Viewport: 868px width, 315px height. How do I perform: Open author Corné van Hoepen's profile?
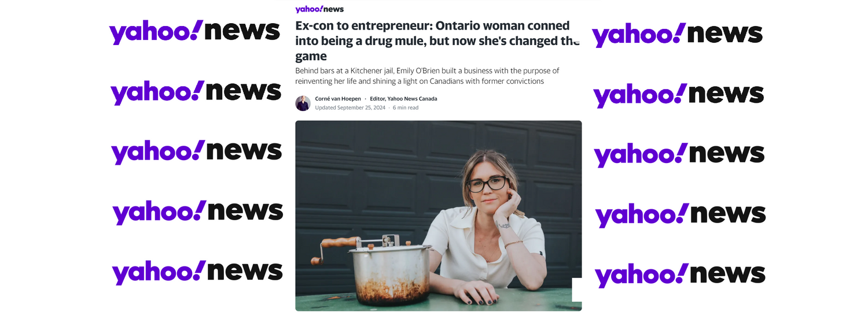[338, 99]
